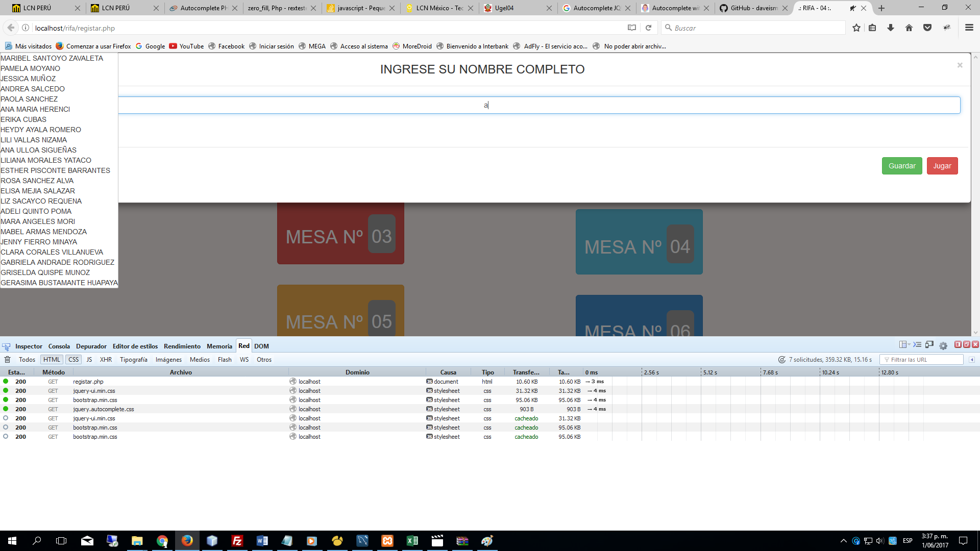Go to Firefox home page icon
980x551 pixels.
pyautogui.click(x=909, y=28)
